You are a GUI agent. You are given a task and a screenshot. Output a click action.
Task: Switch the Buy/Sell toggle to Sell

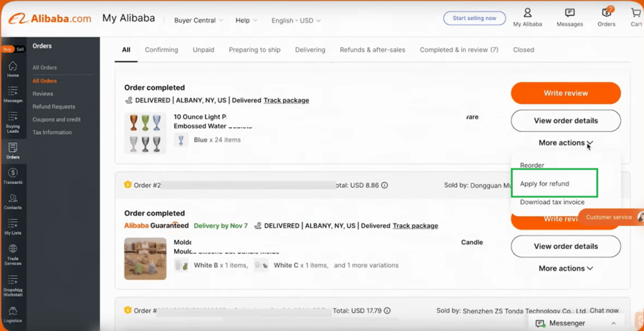tap(20, 49)
